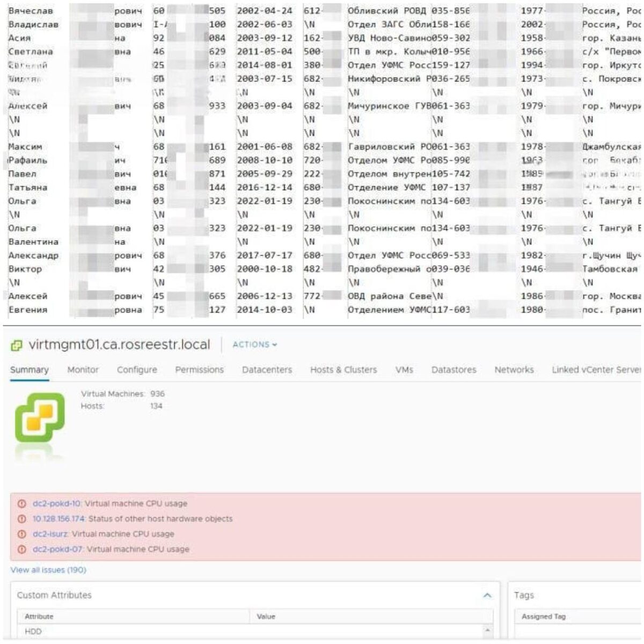Click the 'ТП в мкр.' cell
The width and height of the screenshot is (644, 644).
390,52
